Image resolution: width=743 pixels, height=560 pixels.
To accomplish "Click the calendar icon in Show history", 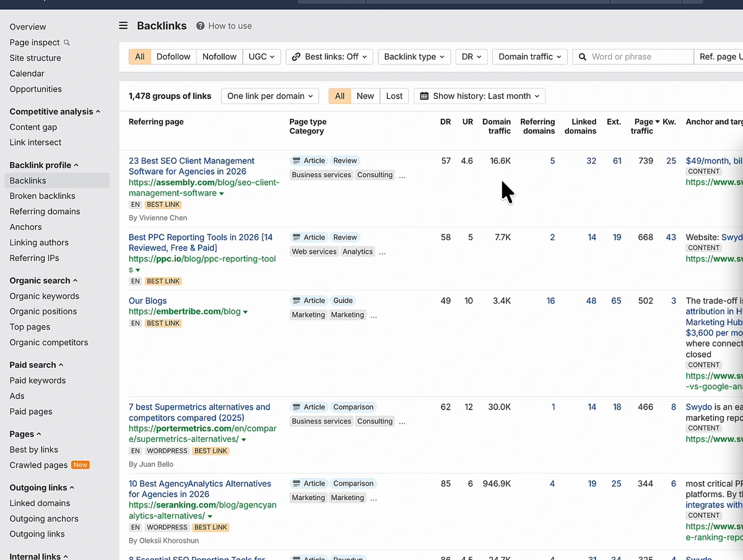I will click(424, 96).
